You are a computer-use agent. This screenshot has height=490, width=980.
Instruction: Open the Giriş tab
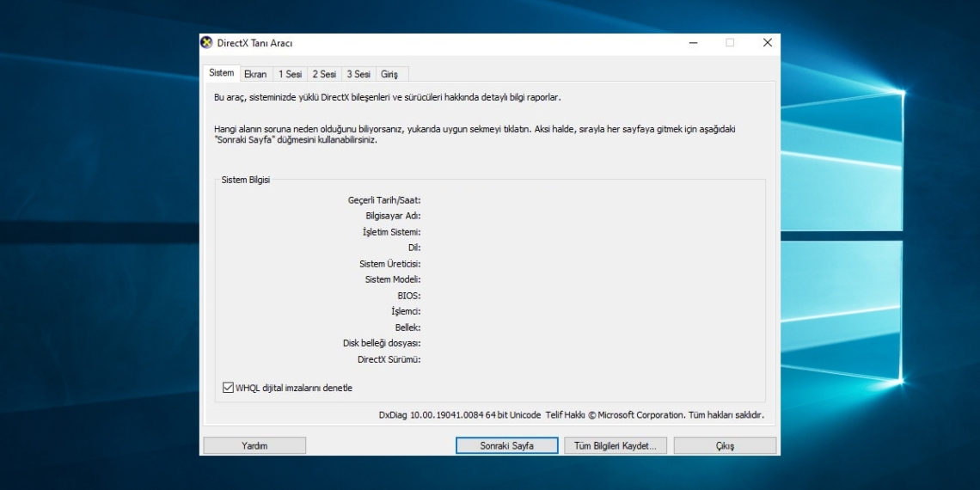[x=389, y=75]
